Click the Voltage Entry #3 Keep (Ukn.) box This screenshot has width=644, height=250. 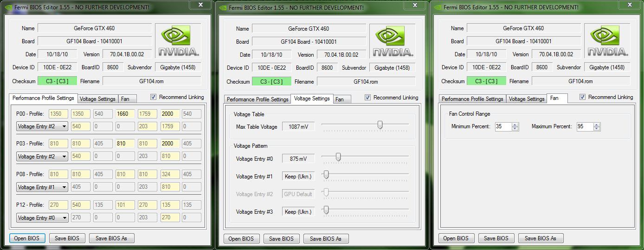coord(298,212)
